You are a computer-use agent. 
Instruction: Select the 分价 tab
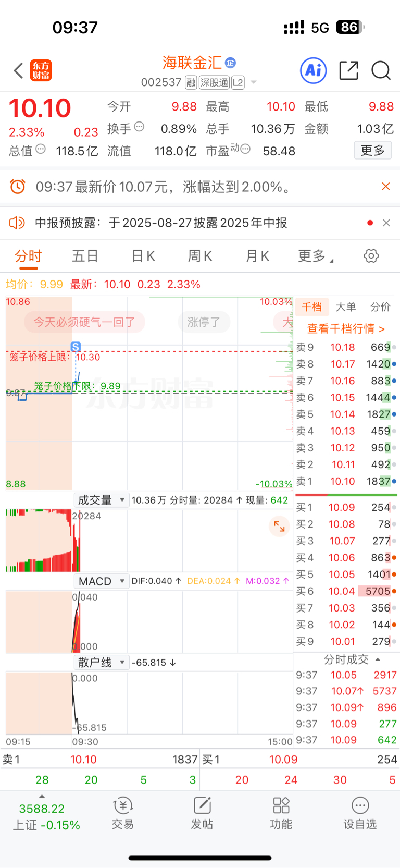pyautogui.click(x=380, y=307)
